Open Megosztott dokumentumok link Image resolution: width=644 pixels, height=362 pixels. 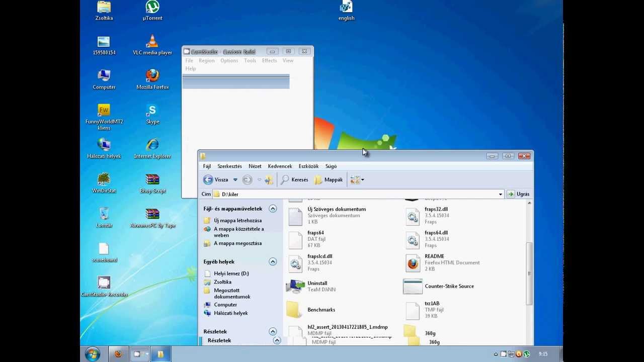[232, 294]
